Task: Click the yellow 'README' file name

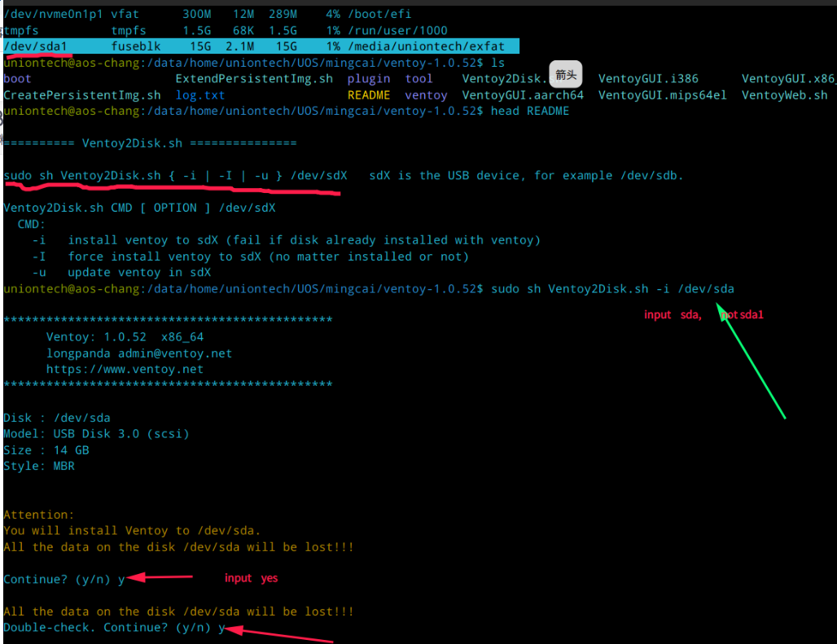Action: [369, 95]
